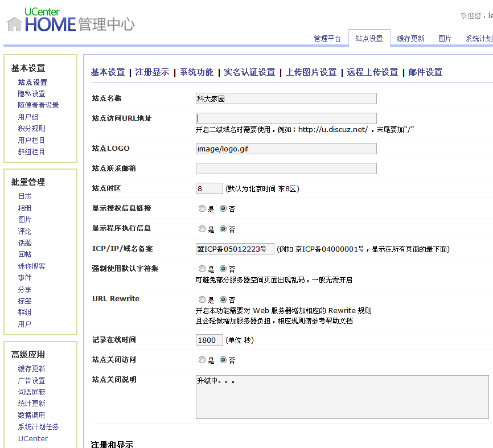The width and height of the screenshot is (493, 448).
Task: Open the 图片 top tab
Action: 445,39
